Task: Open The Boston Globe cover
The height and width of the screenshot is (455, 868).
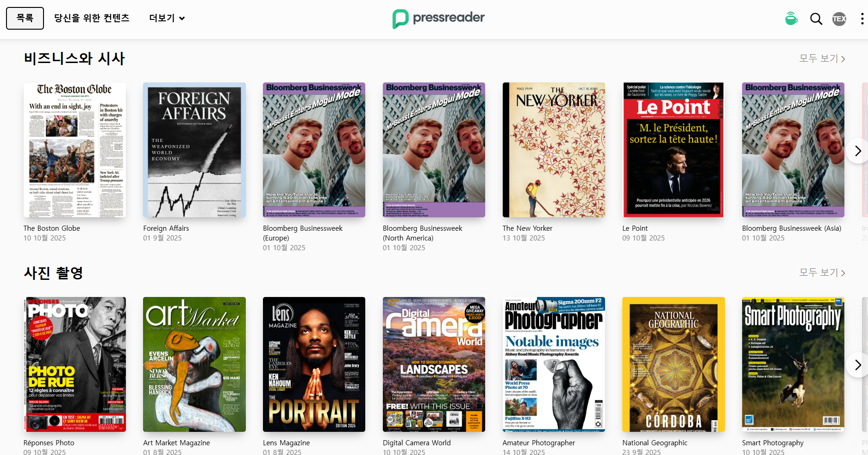Action: coord(75,150)
